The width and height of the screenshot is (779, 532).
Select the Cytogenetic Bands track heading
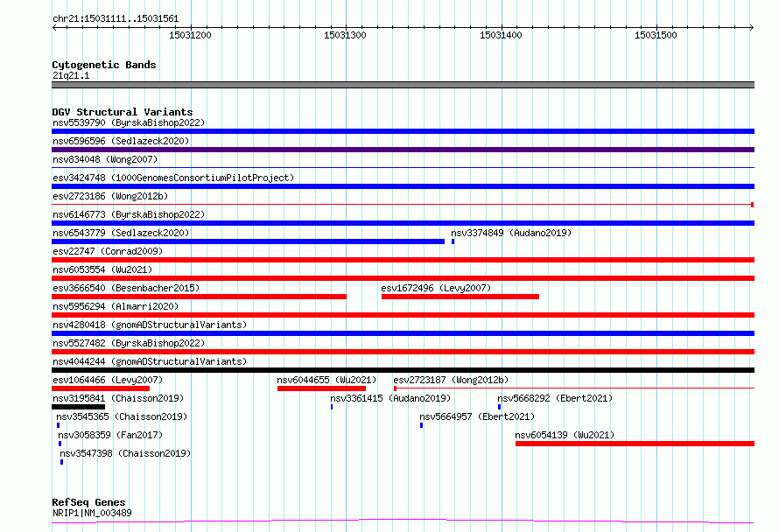point(104,65)
